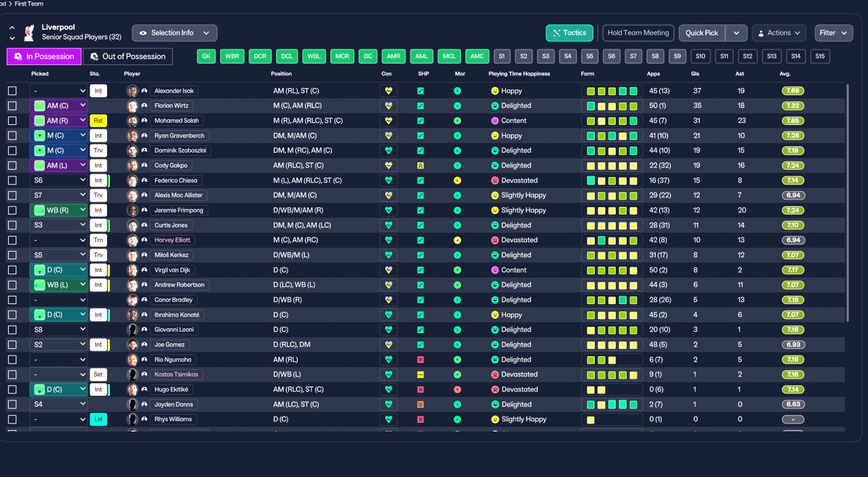This screenshot has width=868, height=477.
Task: Open the Filter dropdown
Action: click(833, 33)
